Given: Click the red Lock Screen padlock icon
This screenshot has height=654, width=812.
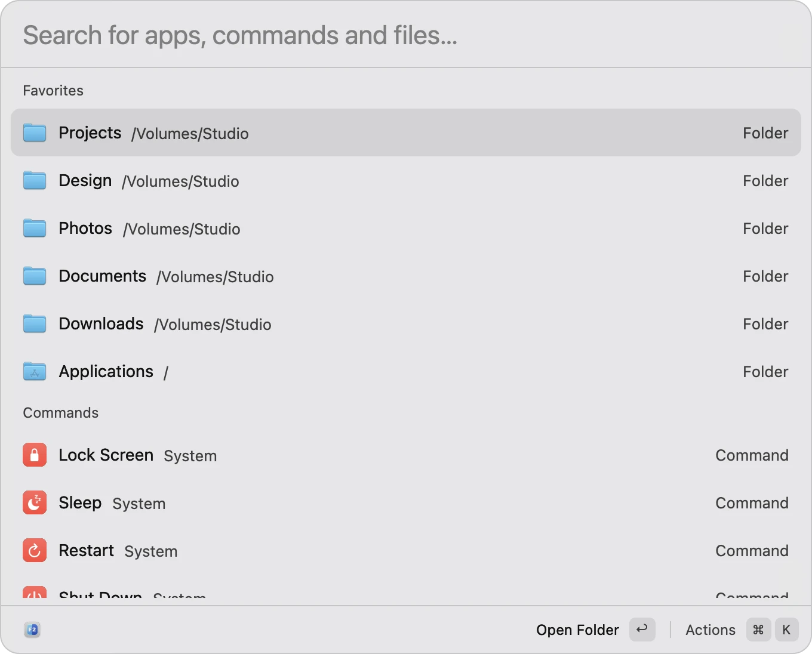Looking at the screenshot, I should [35, 455].
